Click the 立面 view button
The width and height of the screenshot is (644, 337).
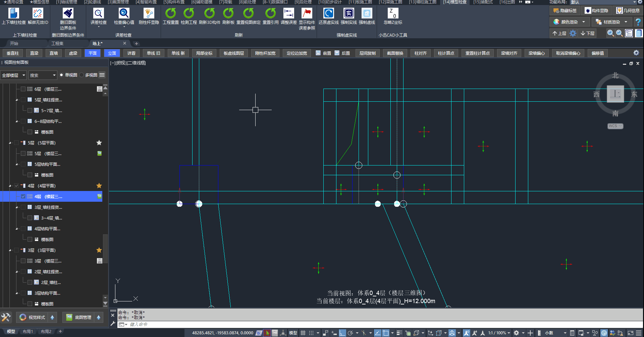point(112,53)
